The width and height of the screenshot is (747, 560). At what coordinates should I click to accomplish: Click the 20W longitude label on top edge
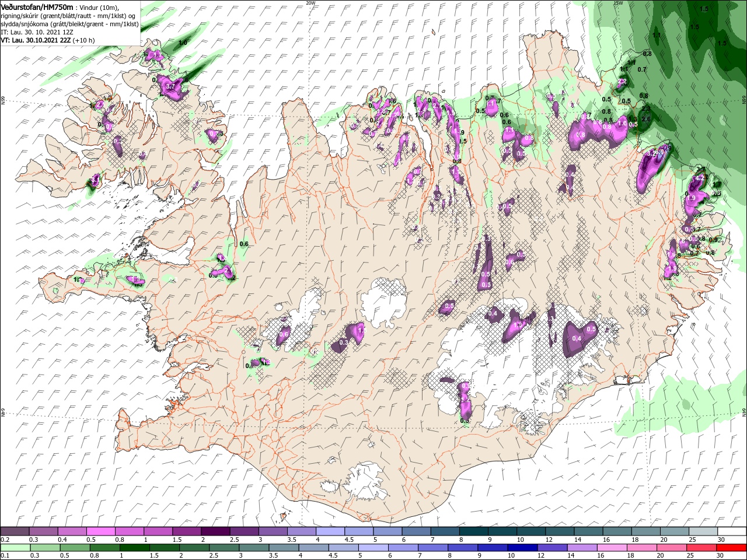tap(310, 2)
